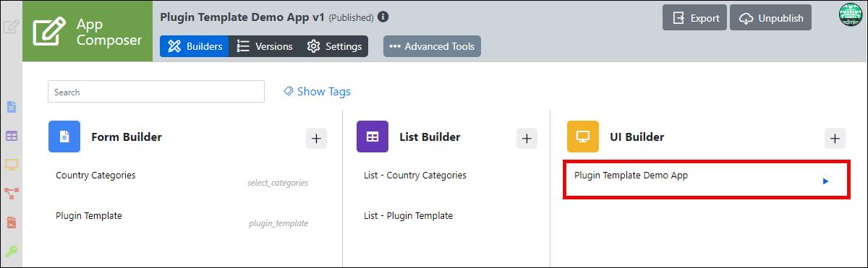
Task: Switch to the Versions tab
Action: tap(265, 46)
